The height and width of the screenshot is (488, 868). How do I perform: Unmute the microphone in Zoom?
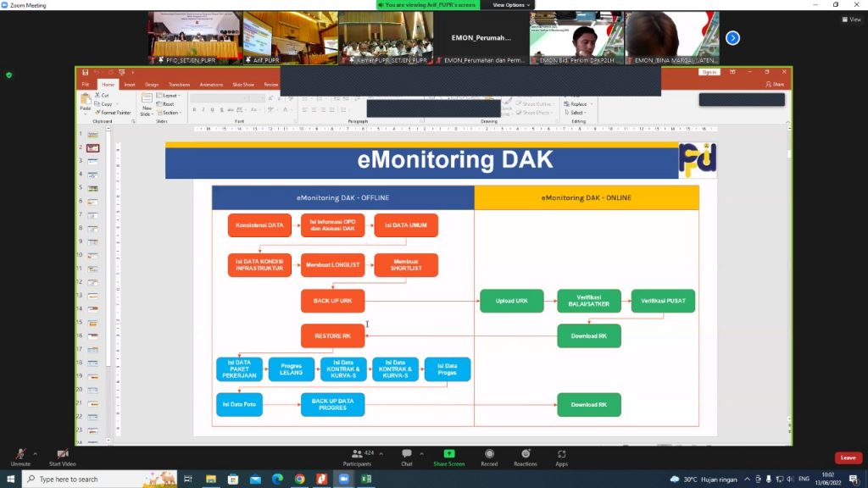20,455
